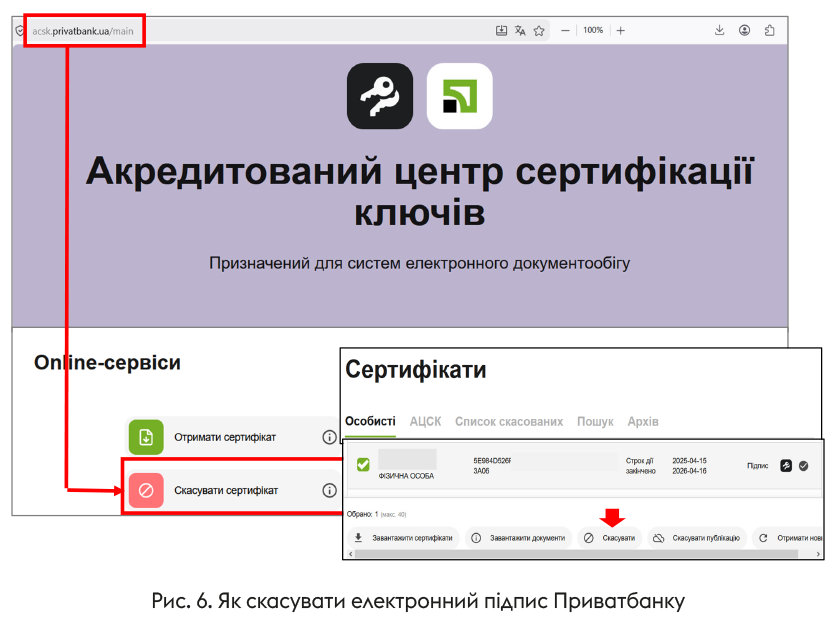
Task: Click the Отримати нові refresh button
Action: click(788, 538)
